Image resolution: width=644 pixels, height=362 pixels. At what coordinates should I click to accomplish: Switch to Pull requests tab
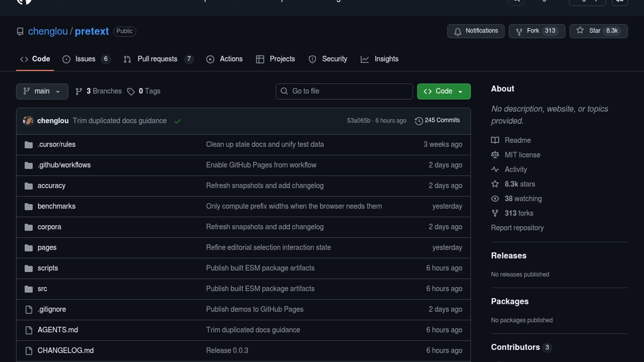coord(157,59)
